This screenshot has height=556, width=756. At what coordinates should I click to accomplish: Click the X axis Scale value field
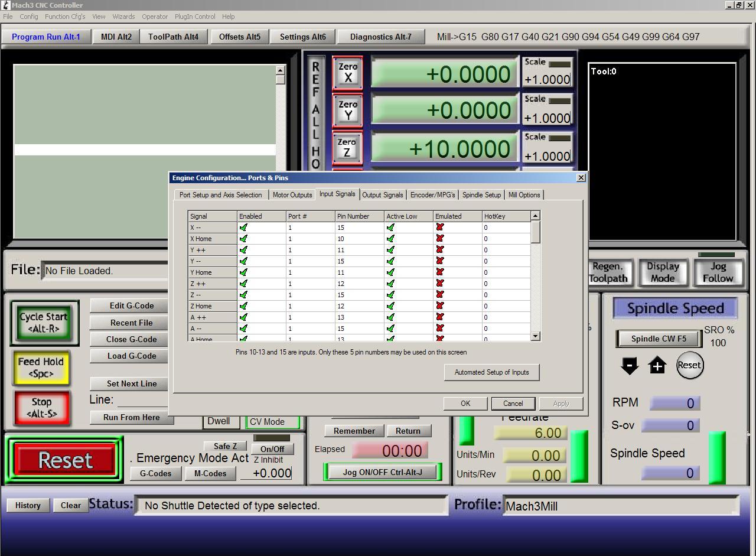[547, 80]
